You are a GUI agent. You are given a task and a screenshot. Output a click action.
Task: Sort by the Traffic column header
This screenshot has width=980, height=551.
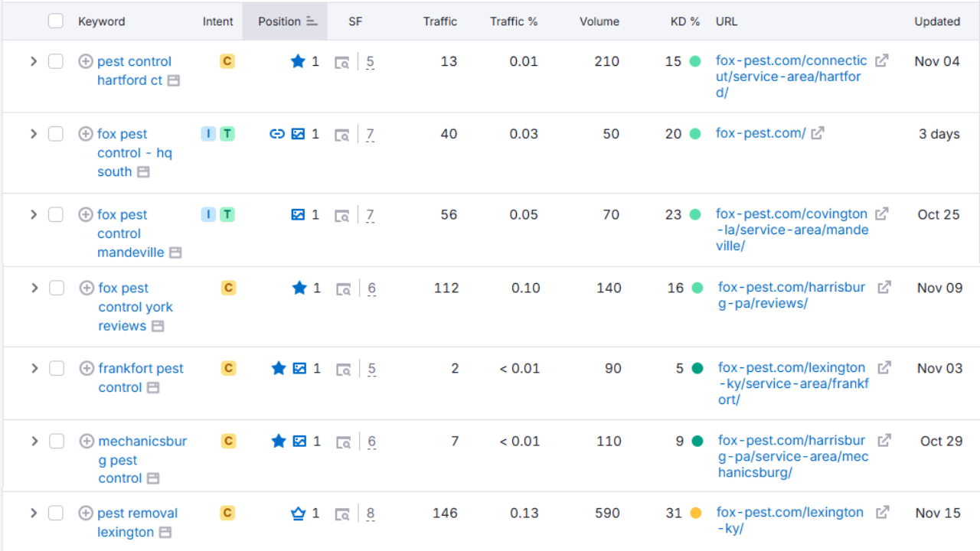[x=440, y=21]
